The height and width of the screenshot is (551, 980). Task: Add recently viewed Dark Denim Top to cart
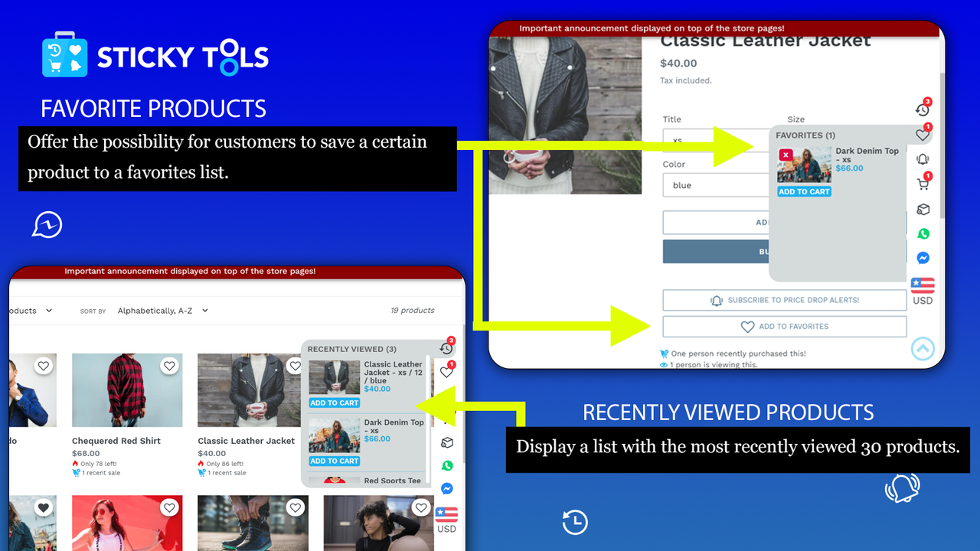click(x=335, y=461)
